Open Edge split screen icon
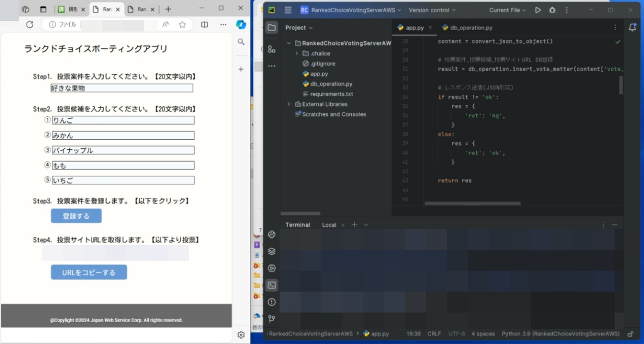This screenshot has width=644, height=344. (204, 24)
